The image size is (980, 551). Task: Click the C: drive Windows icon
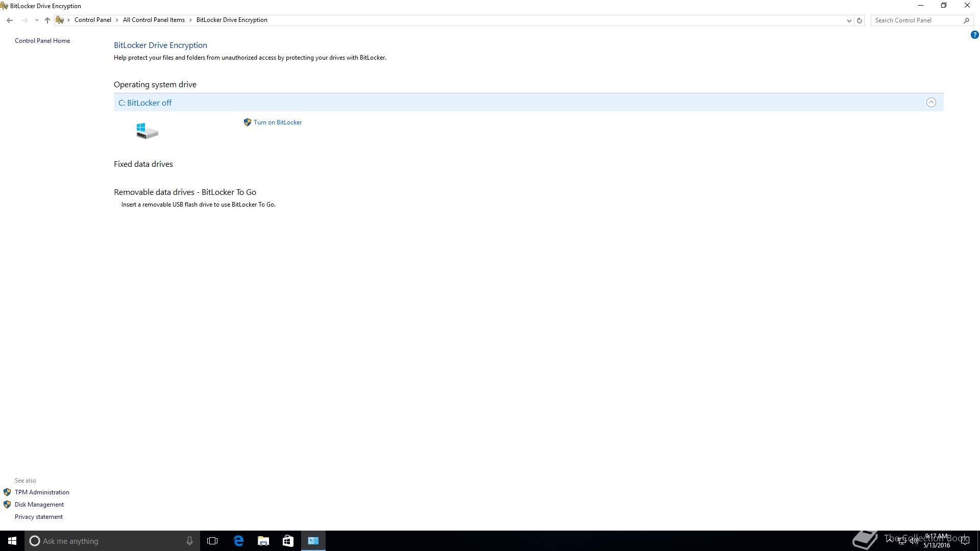point(147,131)
